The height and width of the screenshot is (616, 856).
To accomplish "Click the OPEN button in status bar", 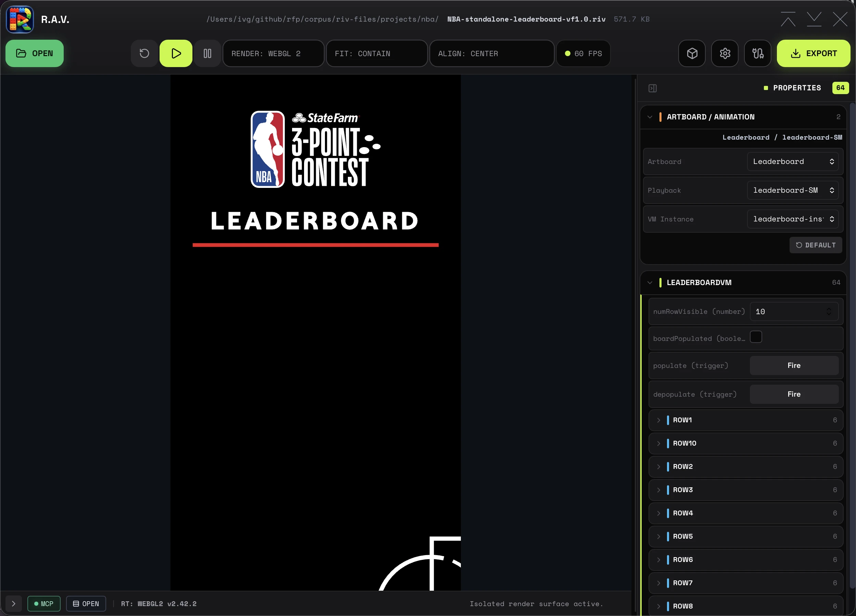I will (86, 604).
